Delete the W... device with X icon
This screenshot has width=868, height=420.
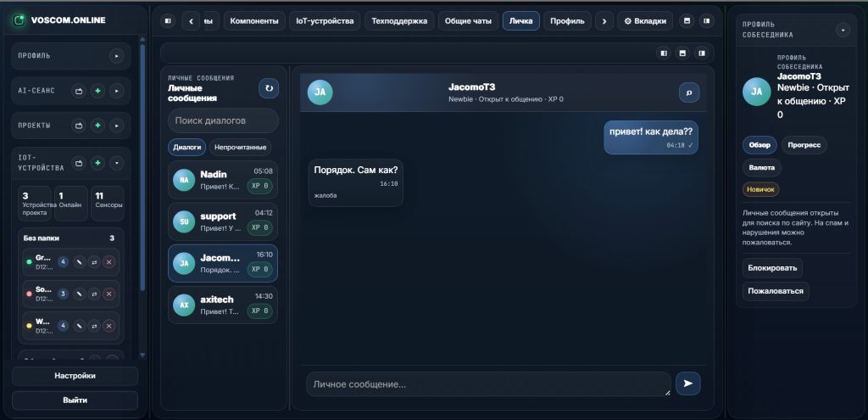click(109, 326)
